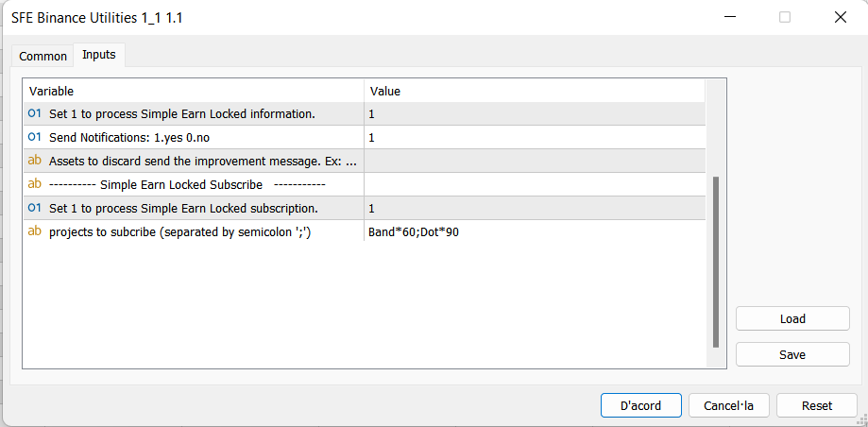Click string icon beside Simple Earn Locked Subscribe separator
Screen dimensions: 868x427
coord(34,184)
